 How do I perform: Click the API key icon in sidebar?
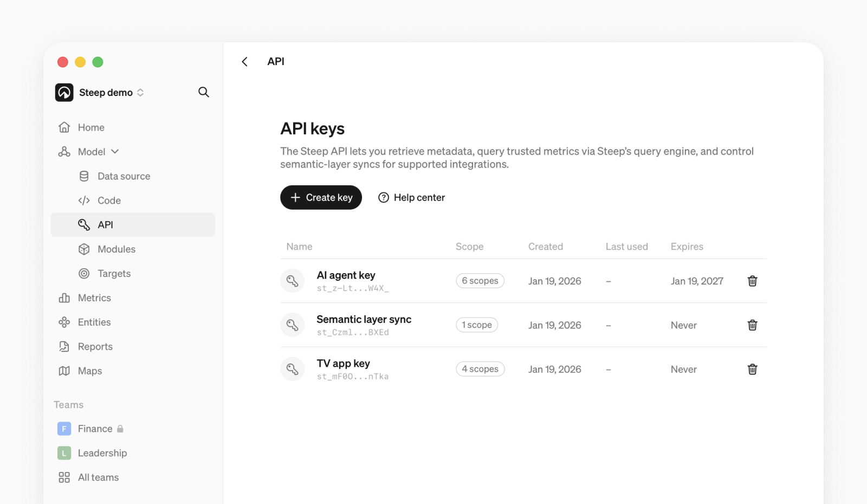pos(85,224)
